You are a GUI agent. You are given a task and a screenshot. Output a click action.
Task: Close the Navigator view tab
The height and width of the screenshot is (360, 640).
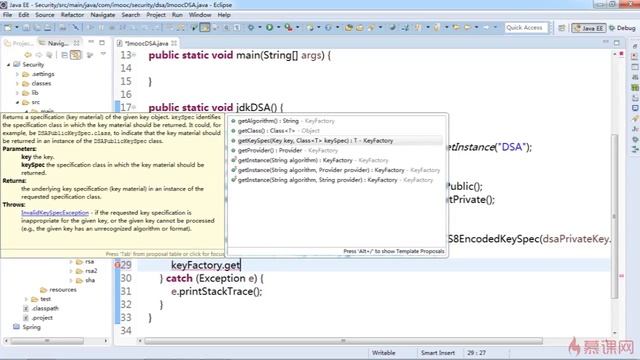[76, 43]
